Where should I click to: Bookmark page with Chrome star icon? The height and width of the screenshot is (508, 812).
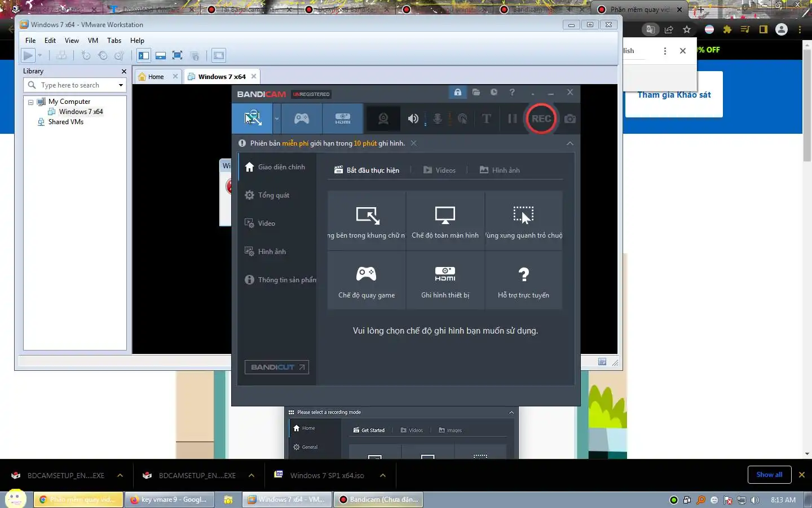686,30
